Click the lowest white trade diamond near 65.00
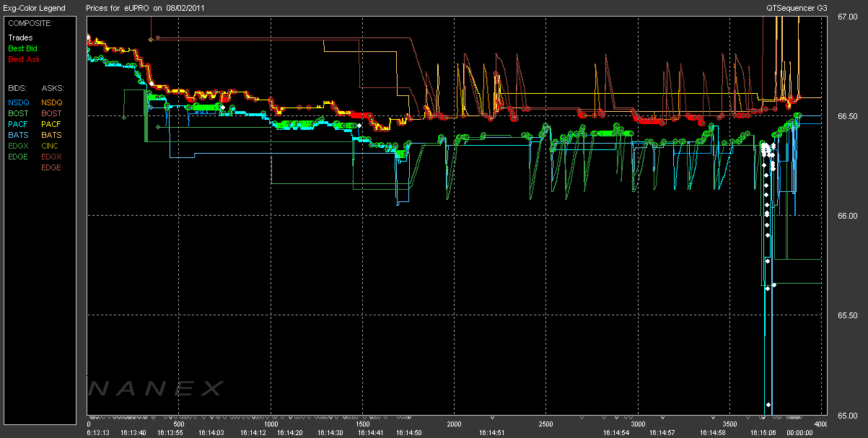The height and width of the screenshot is (438, 868). (x=768, y=405)
